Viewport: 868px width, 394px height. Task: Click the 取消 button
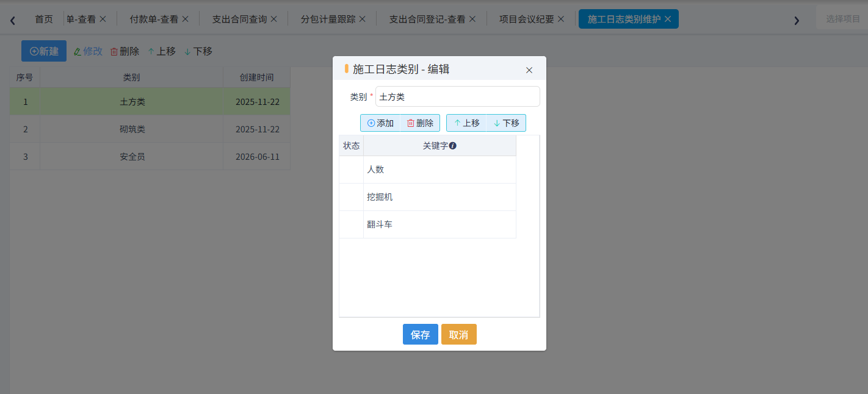point(459,334)
